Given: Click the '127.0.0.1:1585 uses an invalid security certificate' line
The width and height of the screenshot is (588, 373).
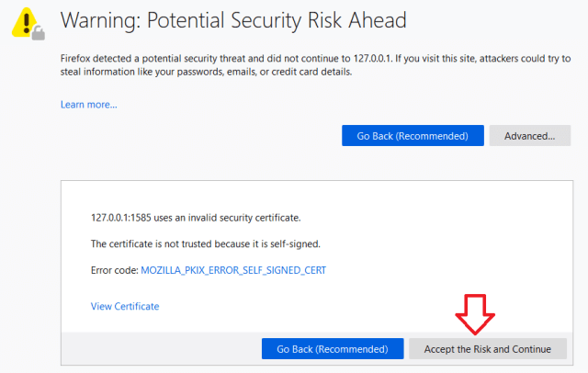Looking at the screenshot, I should coord(196,218).
